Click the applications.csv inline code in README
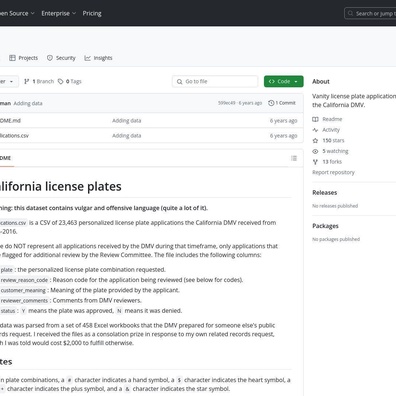 point(13,223)
